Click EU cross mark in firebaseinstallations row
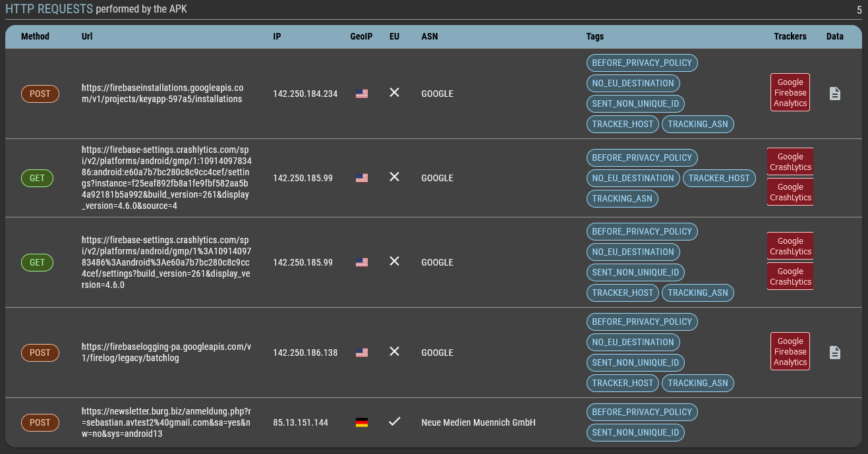This screenshot has height=454, width=868. point(394,93)
